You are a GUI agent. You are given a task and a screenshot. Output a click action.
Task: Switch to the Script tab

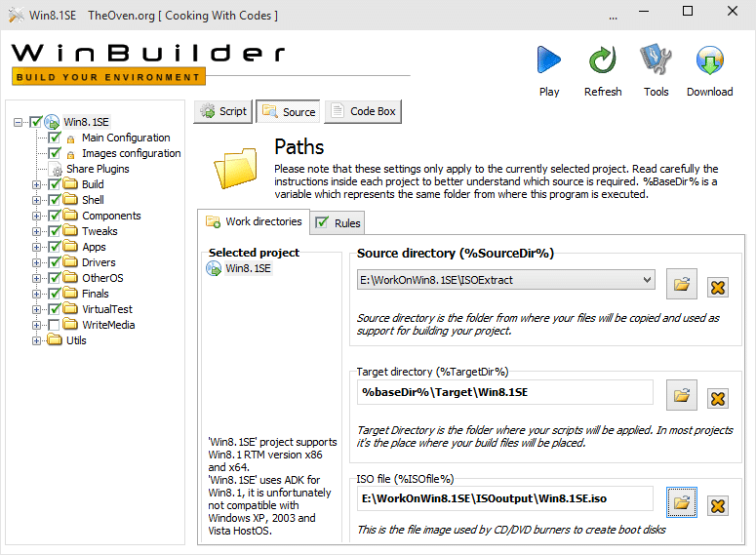click(222, 111)
